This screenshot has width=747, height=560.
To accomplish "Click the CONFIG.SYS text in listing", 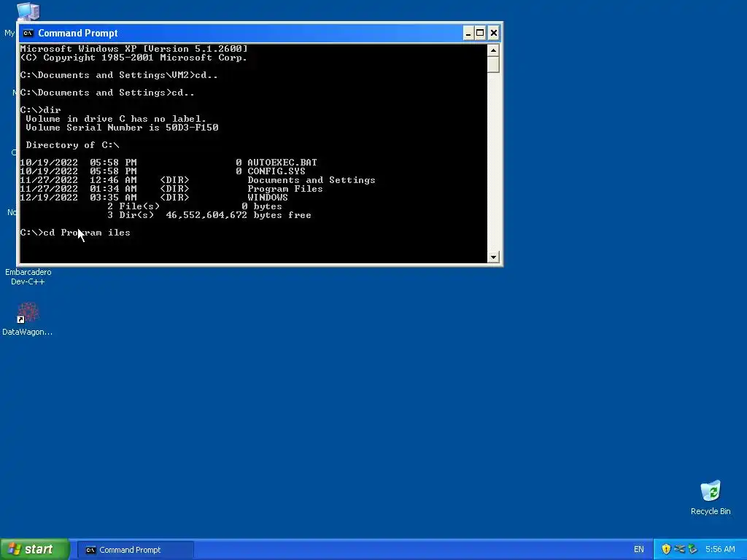I will click(x=276, y=171).
